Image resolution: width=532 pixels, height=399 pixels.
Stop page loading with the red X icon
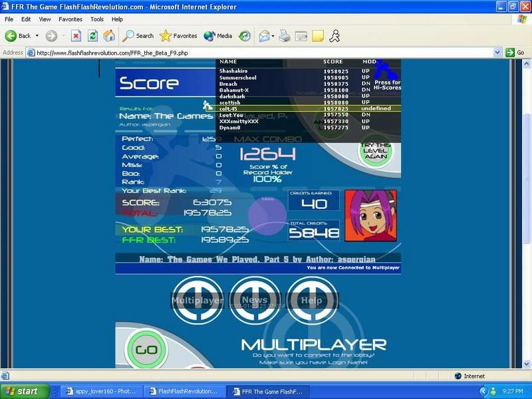[76, 36]
